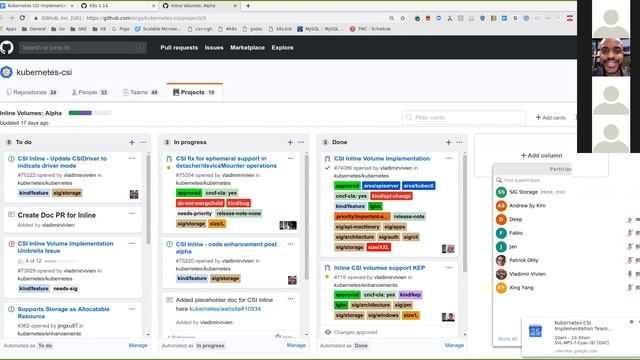Screen dimensions: 640x360
Task: Open Issues in GitHub header
Action: coord(214,47)
